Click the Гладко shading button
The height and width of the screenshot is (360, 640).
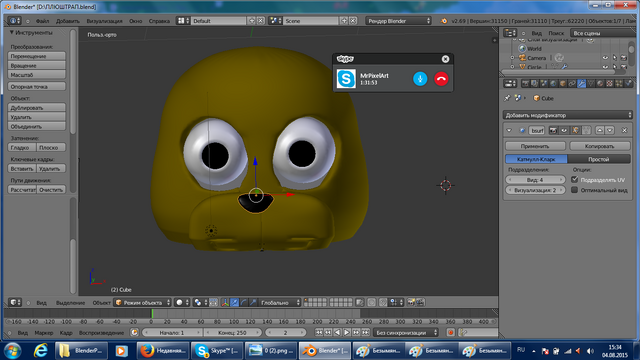[22, 147]
